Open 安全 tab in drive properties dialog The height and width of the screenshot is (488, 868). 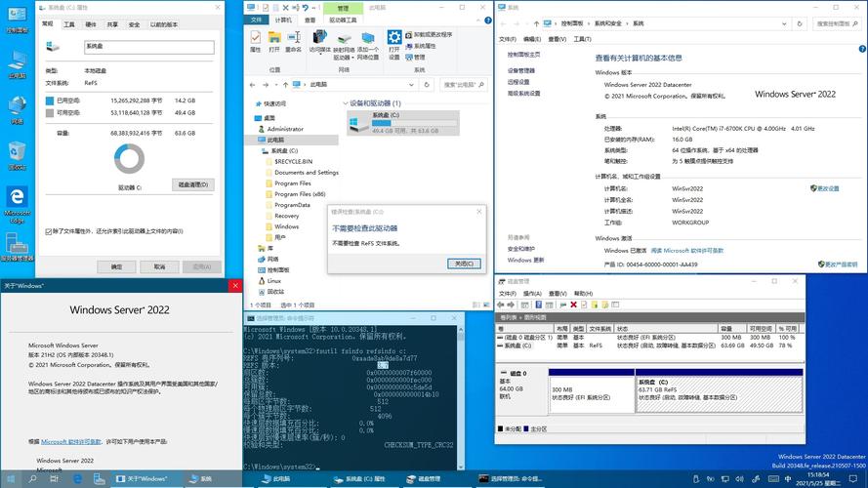tap(134, 24)
